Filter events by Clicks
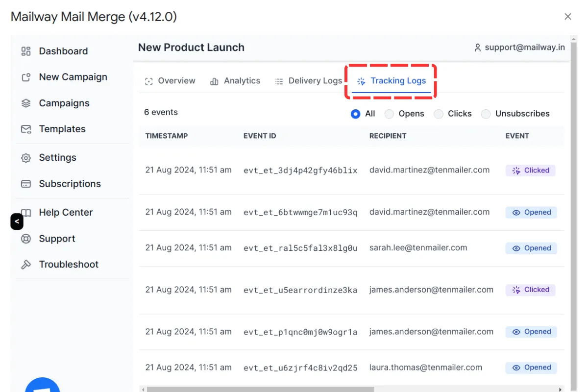Image resolution: width=588 pixels, height=392 pixels. 439,114
